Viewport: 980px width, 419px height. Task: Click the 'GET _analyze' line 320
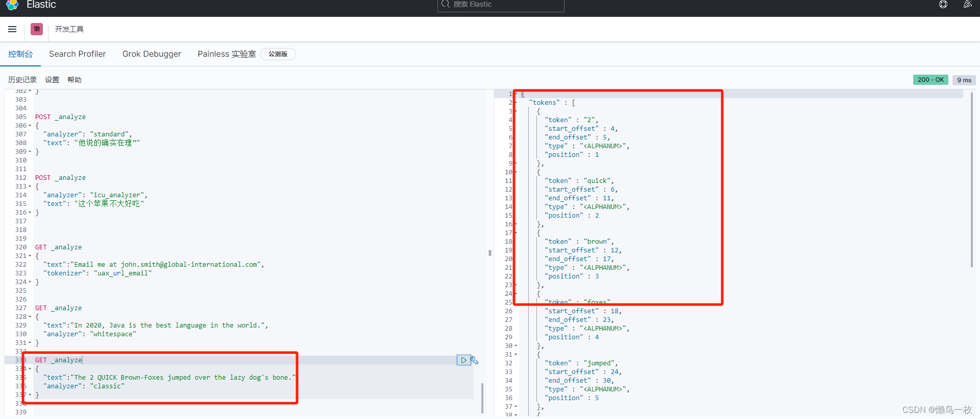(58, 247)
